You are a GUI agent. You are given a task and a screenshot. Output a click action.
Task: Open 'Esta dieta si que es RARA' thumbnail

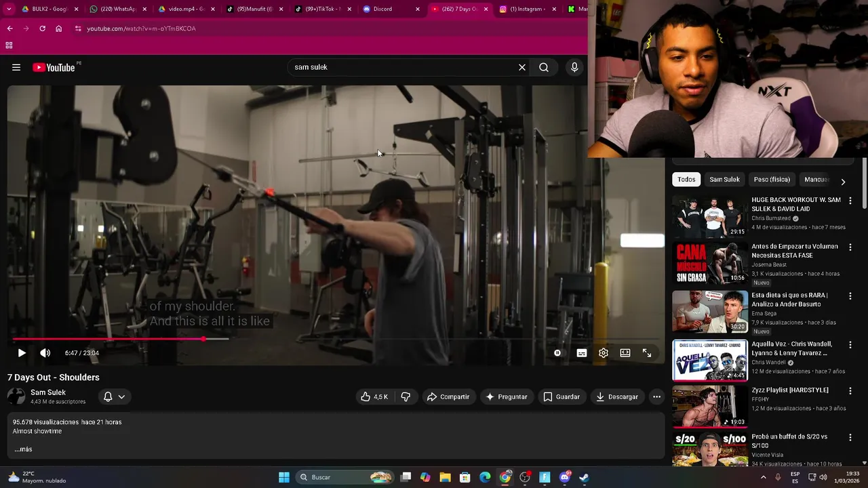click(710, 312)
